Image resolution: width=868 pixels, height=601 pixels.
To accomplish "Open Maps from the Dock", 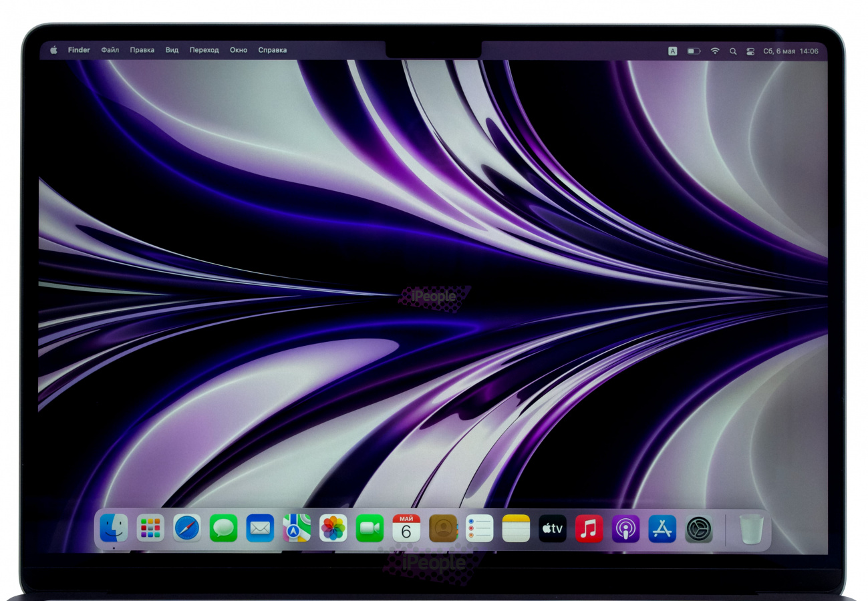I will point(297,528).
